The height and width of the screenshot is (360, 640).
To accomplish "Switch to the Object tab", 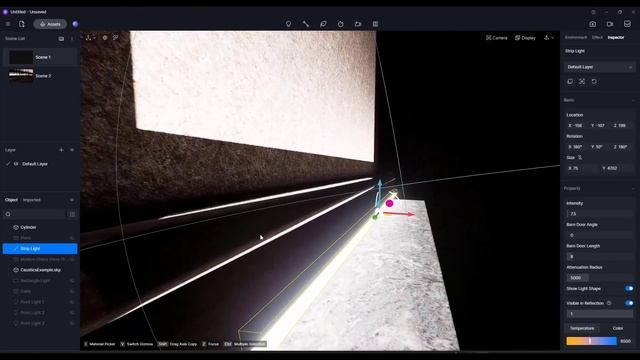I will 11,200.
